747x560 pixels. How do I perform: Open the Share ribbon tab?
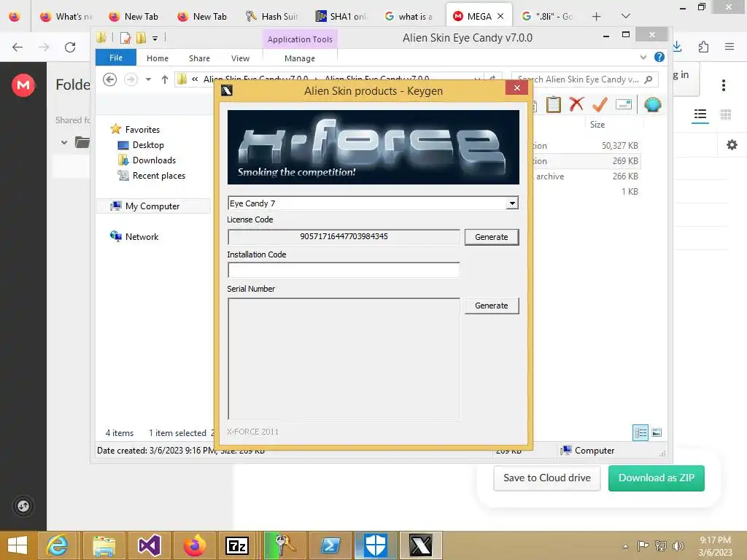[x=199, y=58]
